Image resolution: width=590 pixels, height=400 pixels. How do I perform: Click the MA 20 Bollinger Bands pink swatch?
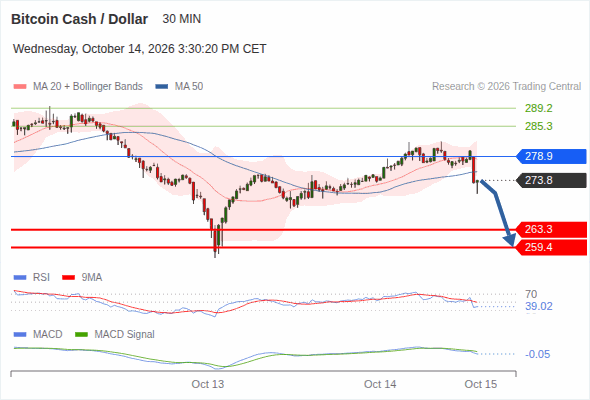20,87
